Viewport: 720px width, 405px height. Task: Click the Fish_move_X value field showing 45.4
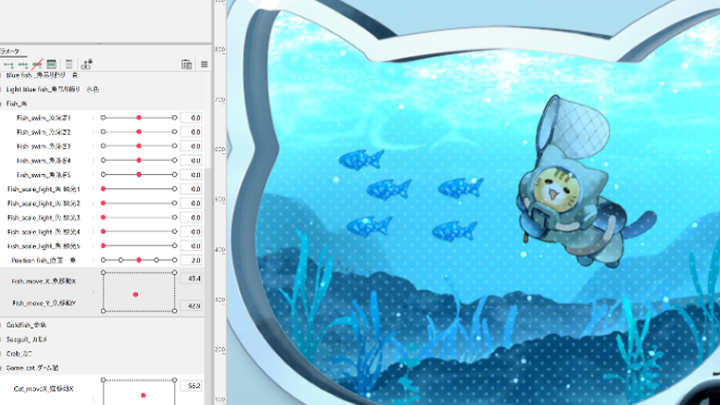(191, 279)
